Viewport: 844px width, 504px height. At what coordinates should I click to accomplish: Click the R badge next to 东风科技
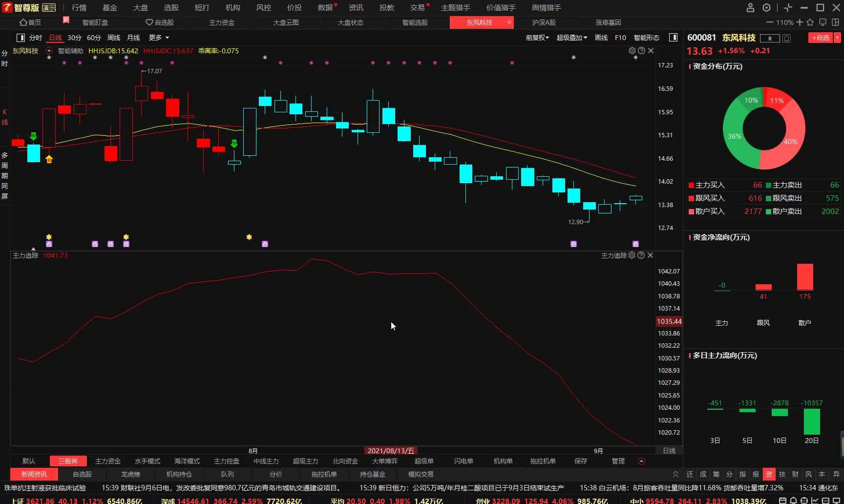click(x=770, y=38)
